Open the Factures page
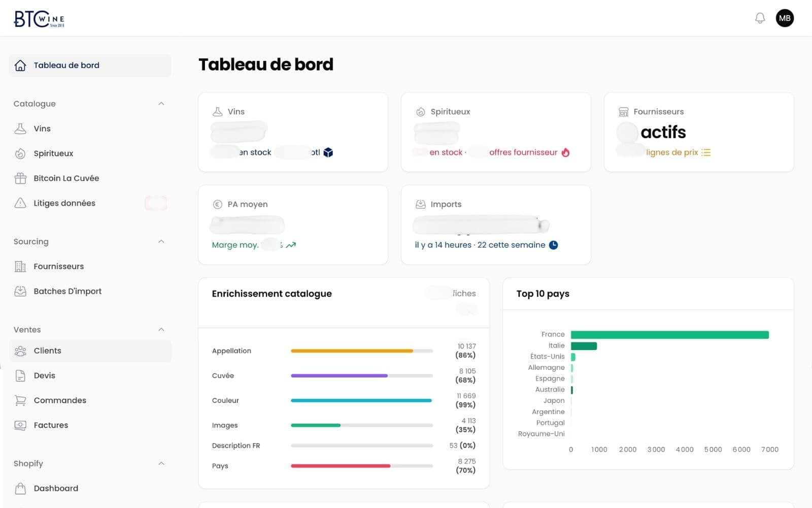 point(90,425)
